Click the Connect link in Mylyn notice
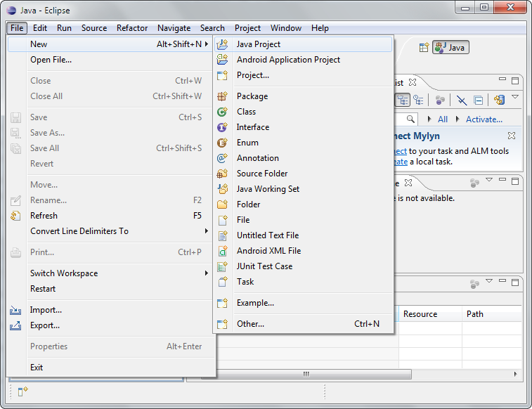Screen dimensions: 532x409 point(401,151)
